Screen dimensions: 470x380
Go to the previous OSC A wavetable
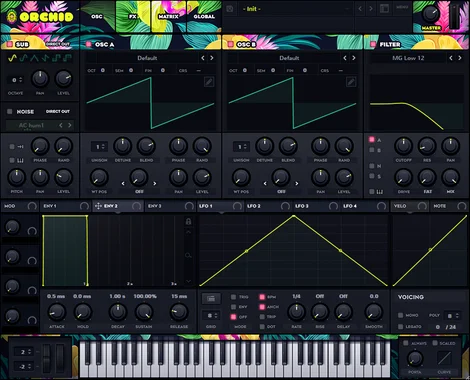203,58
